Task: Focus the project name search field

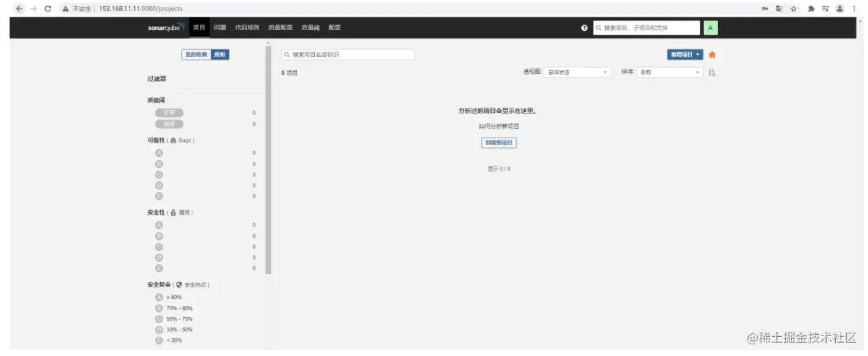Action: tap(348, 55)
